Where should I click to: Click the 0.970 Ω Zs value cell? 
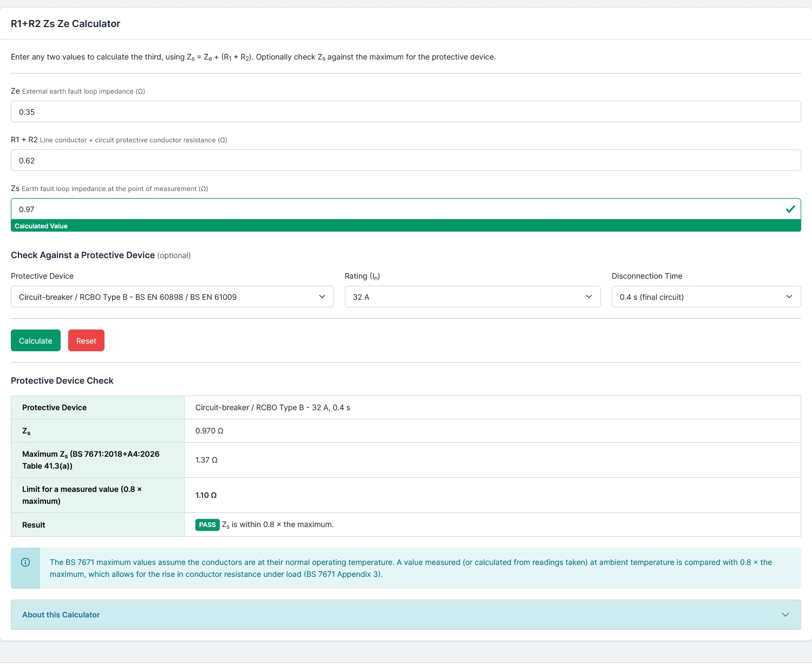(493, 431)
